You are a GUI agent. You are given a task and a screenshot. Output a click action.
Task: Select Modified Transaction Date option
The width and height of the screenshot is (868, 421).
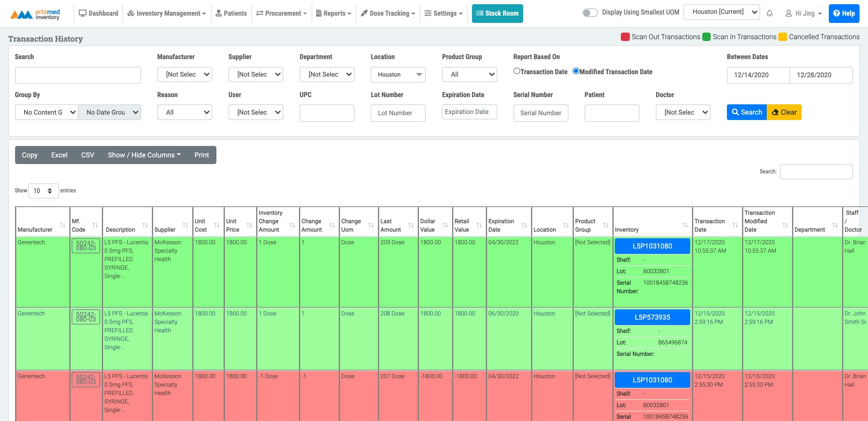(x=576, y=71)
